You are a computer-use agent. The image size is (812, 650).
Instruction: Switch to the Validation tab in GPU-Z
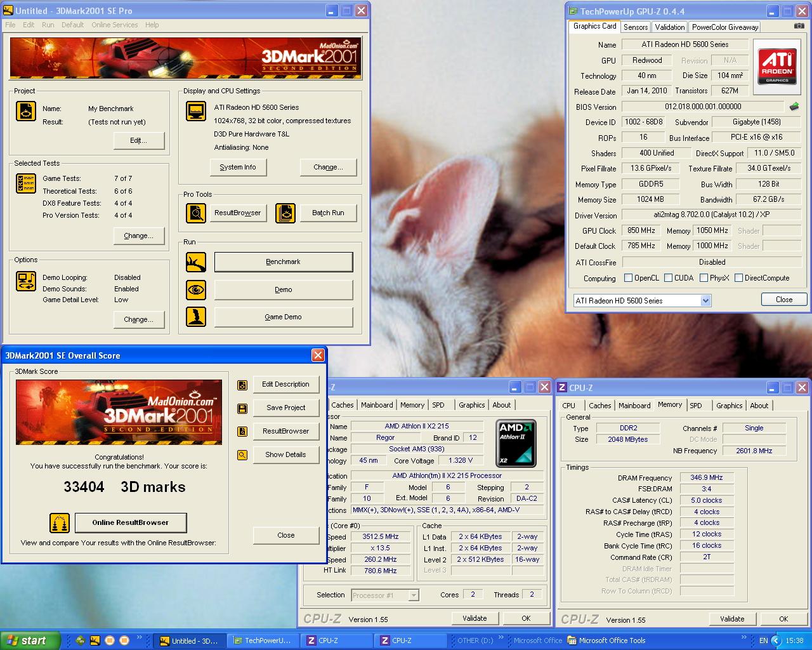[x=670, y=27]
